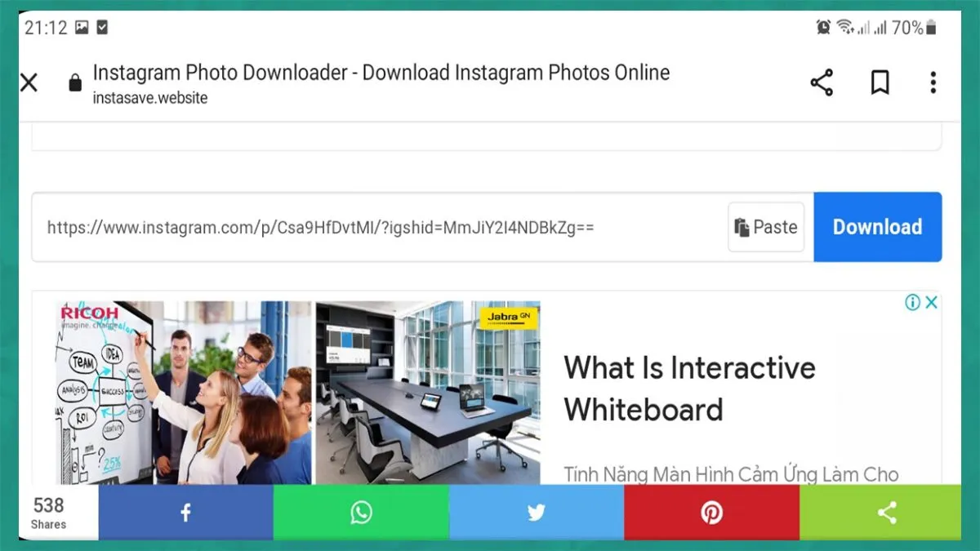
Task: Open the browser three-dot overflow menu
Action: tap(933, 82)
